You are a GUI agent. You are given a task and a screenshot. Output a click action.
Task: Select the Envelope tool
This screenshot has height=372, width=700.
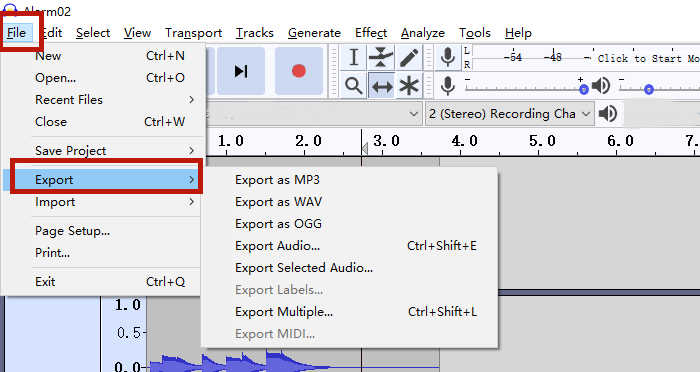[381, 58]
